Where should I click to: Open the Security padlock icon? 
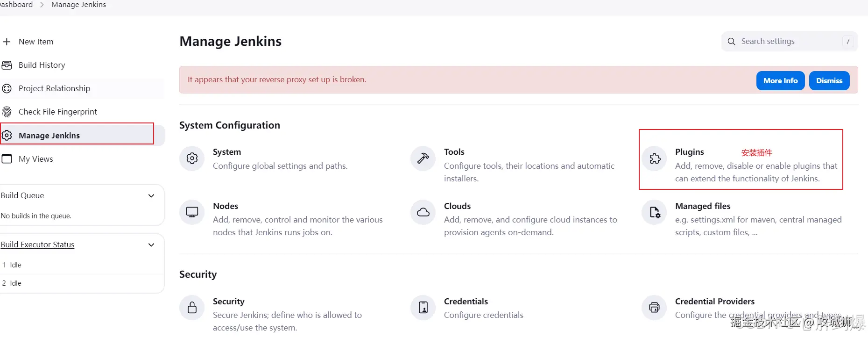[192, 307]
